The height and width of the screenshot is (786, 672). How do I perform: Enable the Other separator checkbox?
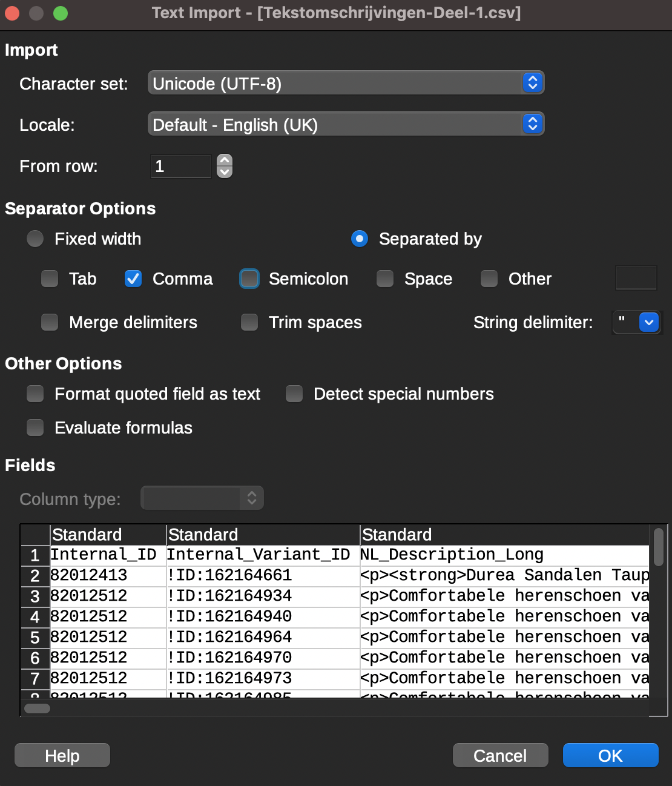489,279
